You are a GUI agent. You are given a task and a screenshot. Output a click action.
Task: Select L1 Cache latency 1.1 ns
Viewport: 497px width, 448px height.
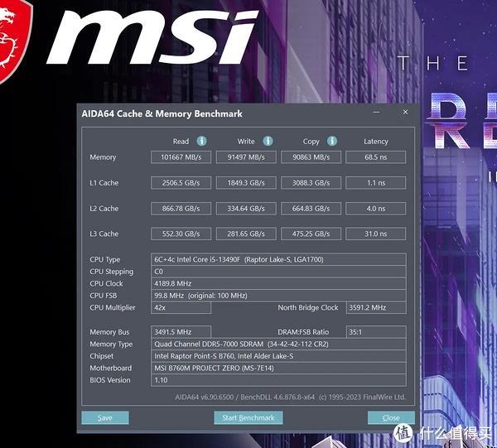tap(375, 183)
